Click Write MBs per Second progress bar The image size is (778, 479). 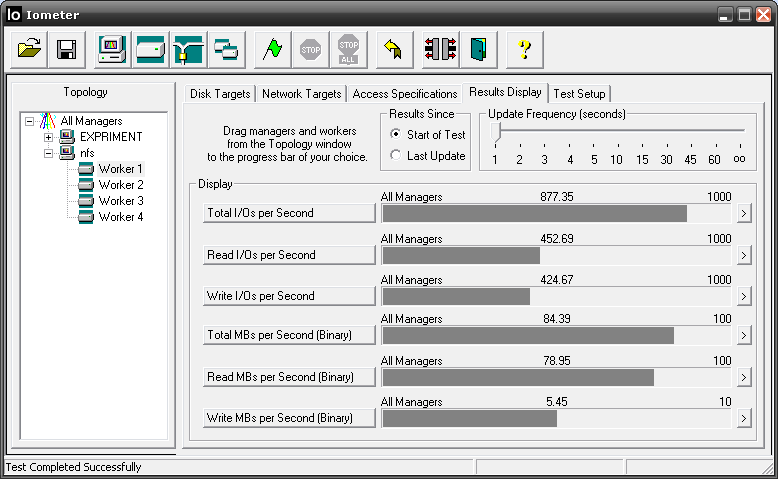[x=557, y=418]
